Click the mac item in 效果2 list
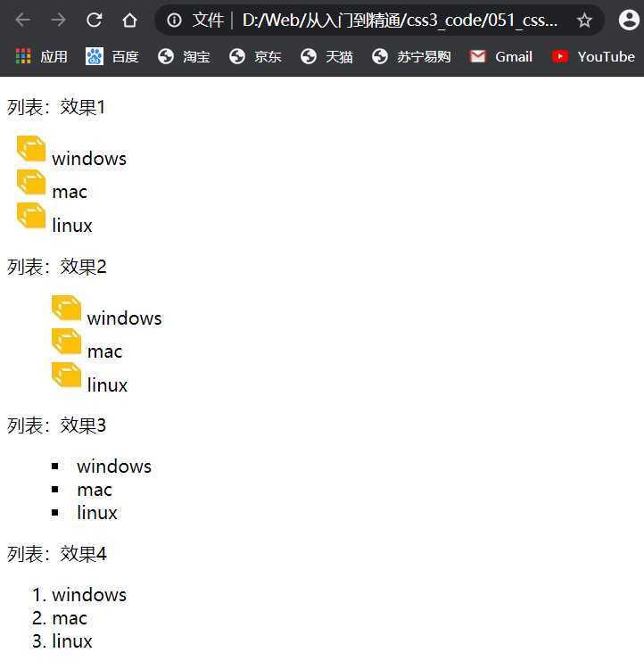The width and height of the screenshot is (644, 669). click(x=105, y=351)
